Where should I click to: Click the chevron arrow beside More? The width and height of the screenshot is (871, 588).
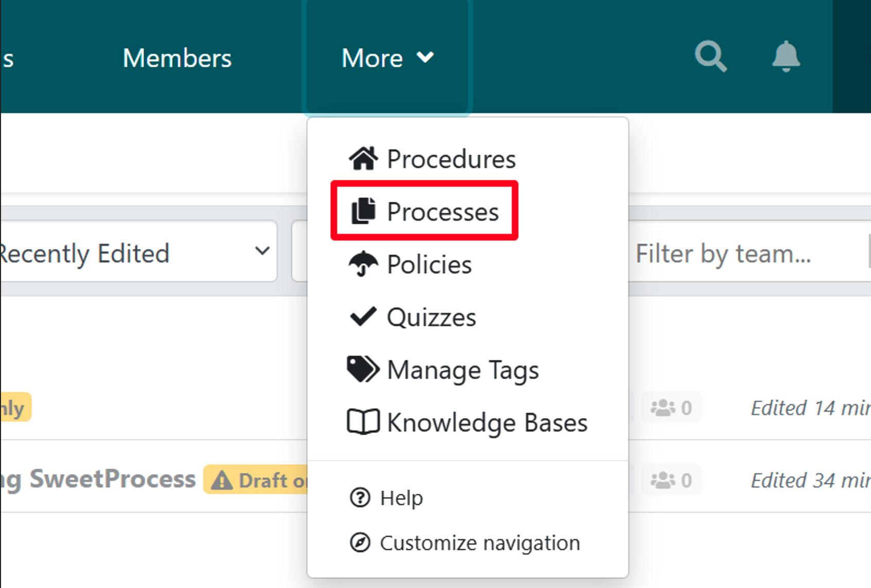(x=426, y=57)
